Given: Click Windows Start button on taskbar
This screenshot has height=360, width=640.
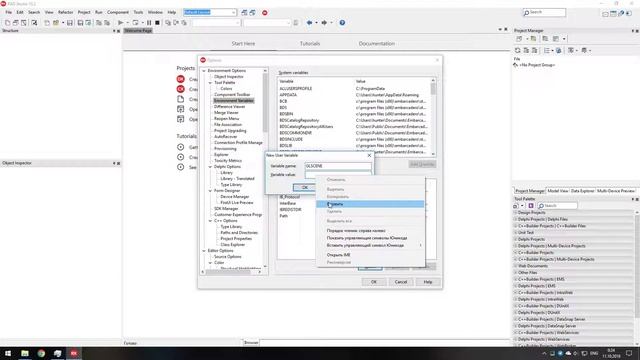Looking at the screenshot, I should [x=8, y=353].
